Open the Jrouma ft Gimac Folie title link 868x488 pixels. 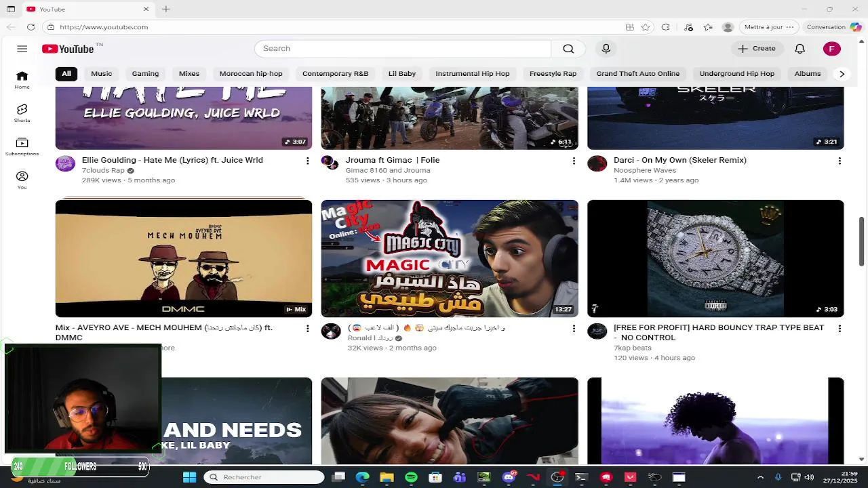tap(393, 161)
